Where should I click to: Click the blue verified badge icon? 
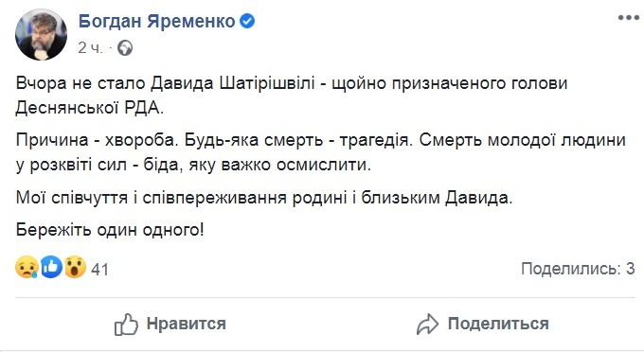tap(247, 21)
